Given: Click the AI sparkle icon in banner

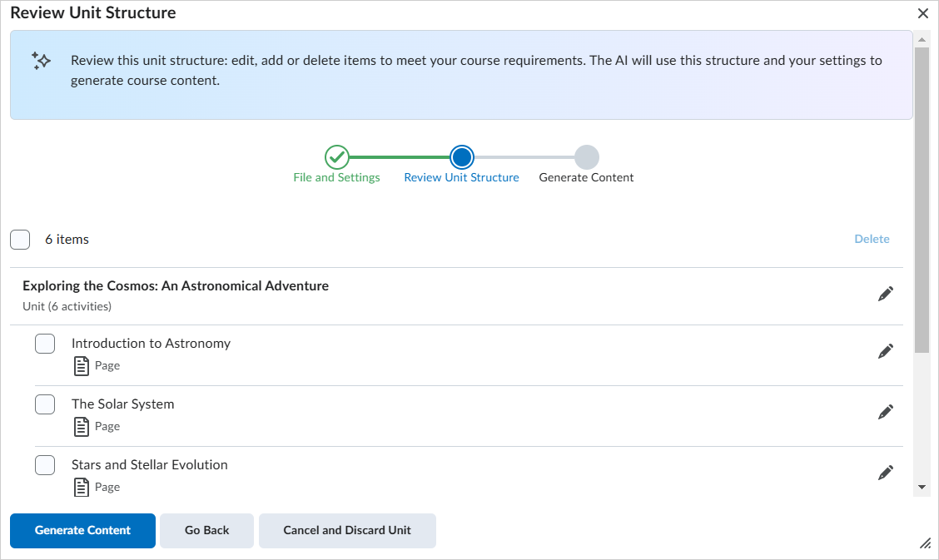Looking at the screenshot, I should coord(41,61).
